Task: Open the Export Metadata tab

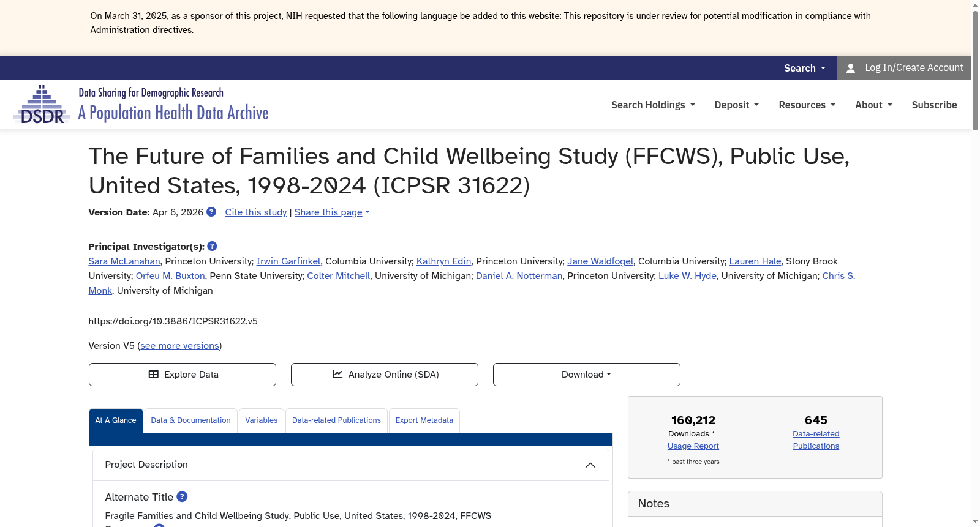Action: [x=424, y=420]
